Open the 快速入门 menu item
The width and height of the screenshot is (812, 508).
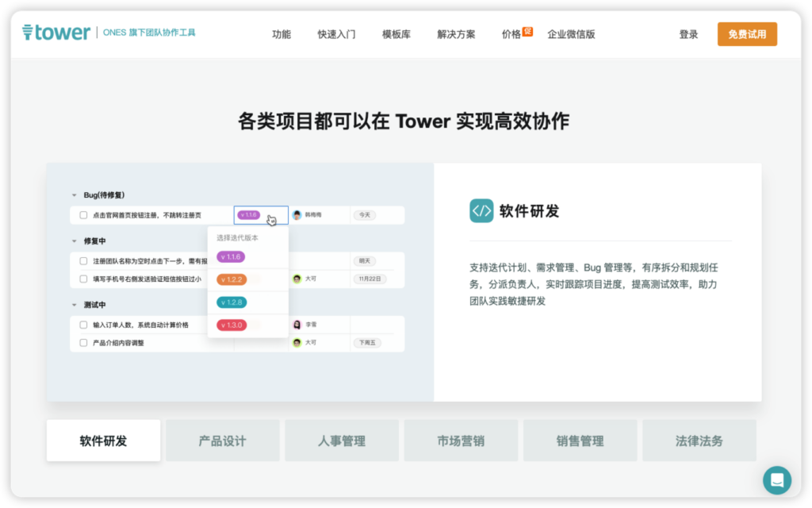[336, 34]
